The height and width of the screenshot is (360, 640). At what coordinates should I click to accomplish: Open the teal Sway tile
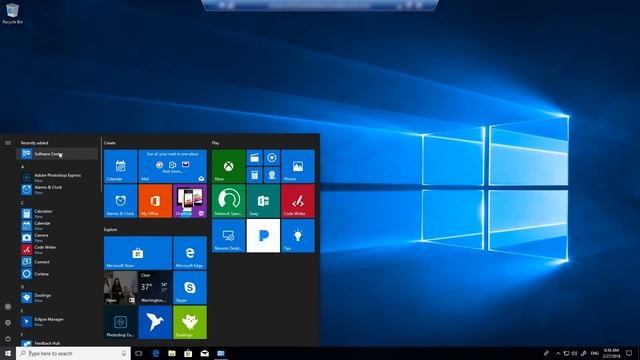point(263,201)
